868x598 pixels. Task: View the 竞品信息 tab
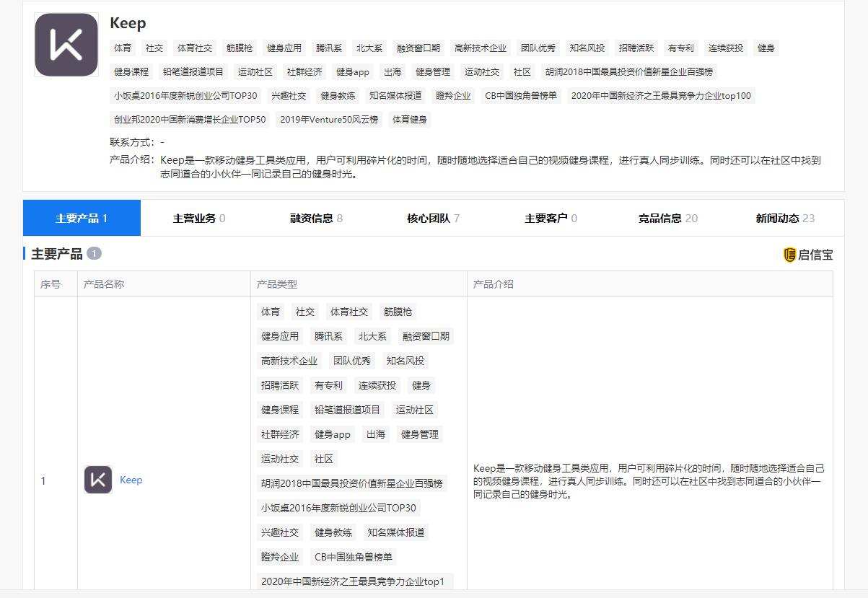[667, 218]
